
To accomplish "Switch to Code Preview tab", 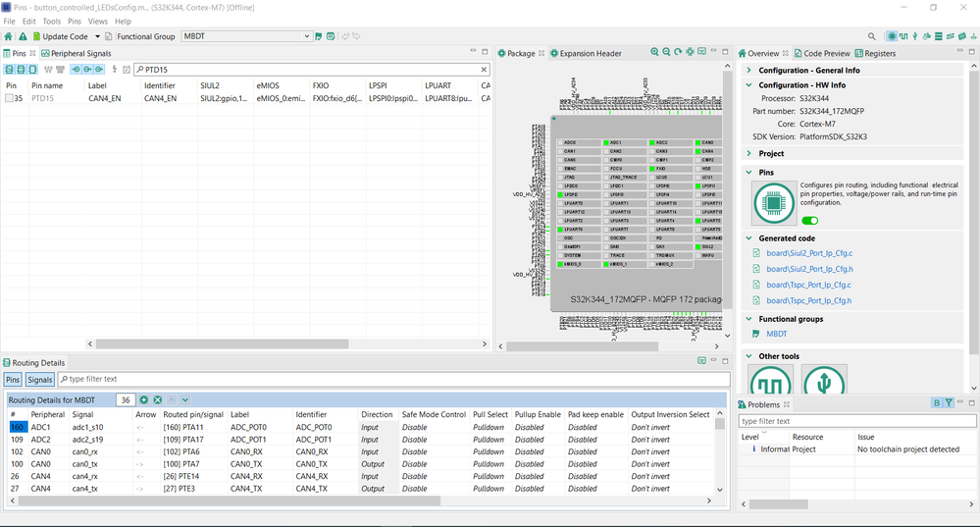I will [822, 53].
